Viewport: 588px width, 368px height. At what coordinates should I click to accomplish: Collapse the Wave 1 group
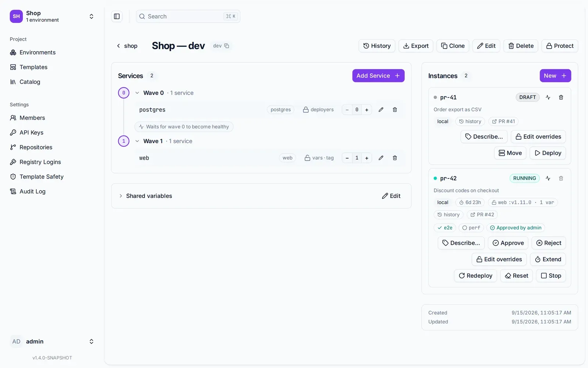click(137, 141)
